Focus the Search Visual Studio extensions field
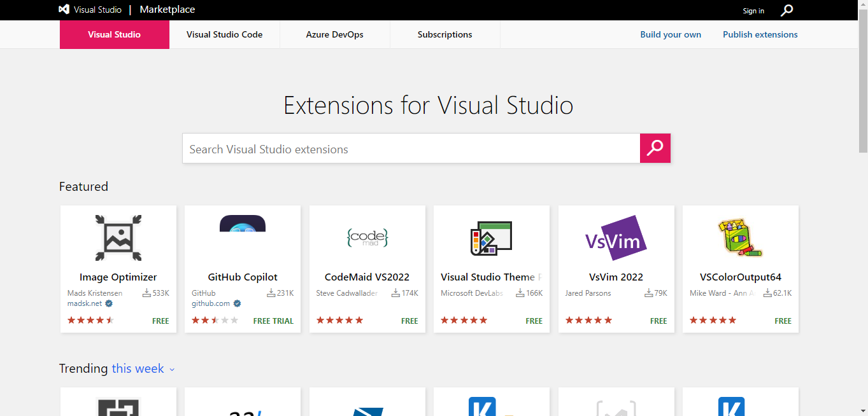The height and width of the screenshot is (416, 868). [x=411, y=148]
